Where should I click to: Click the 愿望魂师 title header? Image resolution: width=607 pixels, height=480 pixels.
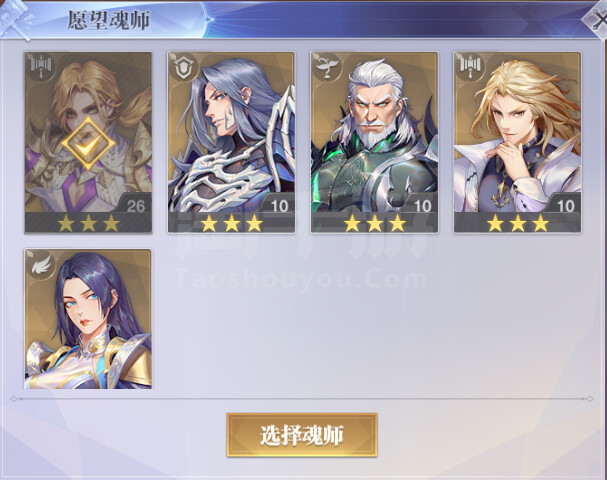pyautogui.click(x=109, y=21)
